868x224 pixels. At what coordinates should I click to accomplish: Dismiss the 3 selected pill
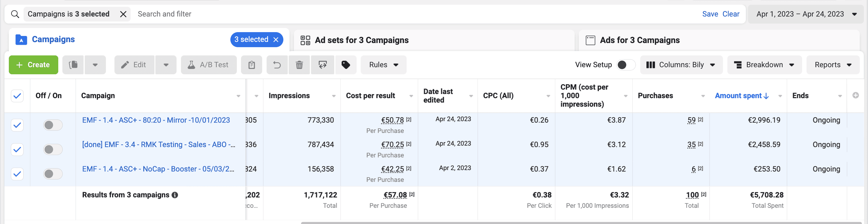pos(276,40)
